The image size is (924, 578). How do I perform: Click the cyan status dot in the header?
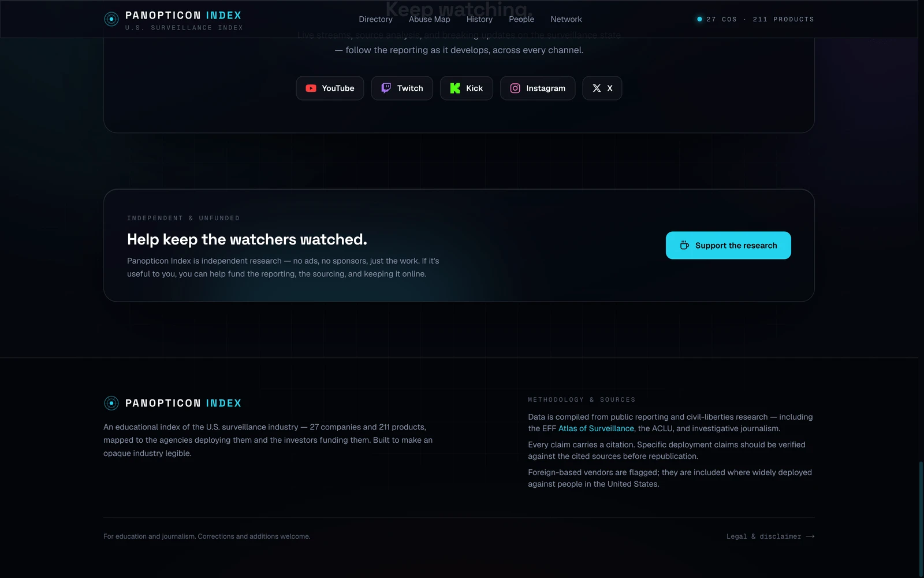pyautogui.click(x=699, y=19)
